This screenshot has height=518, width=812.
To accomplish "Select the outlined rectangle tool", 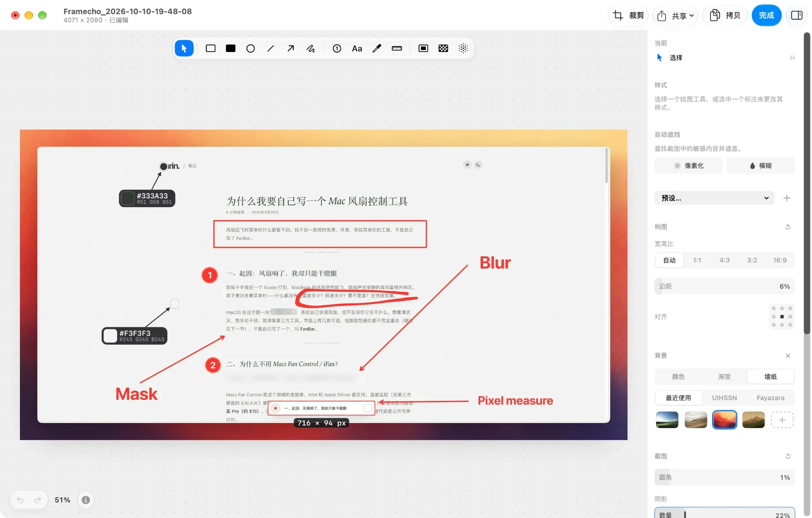I will pos(211,49).
